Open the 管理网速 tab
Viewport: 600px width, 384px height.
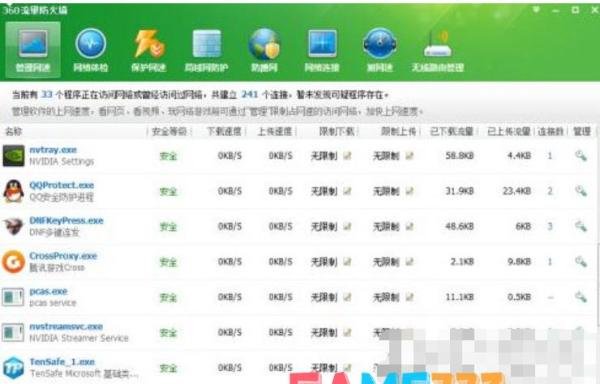point(33,50)
